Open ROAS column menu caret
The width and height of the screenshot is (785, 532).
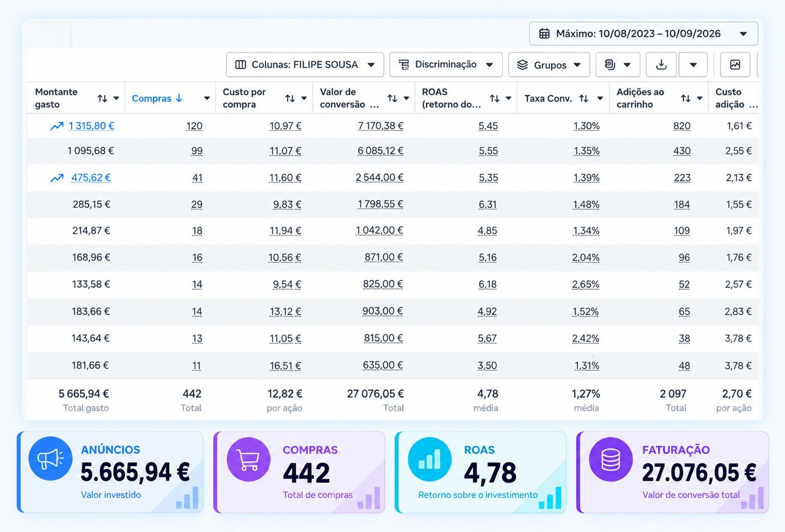(x=508, y=98)
